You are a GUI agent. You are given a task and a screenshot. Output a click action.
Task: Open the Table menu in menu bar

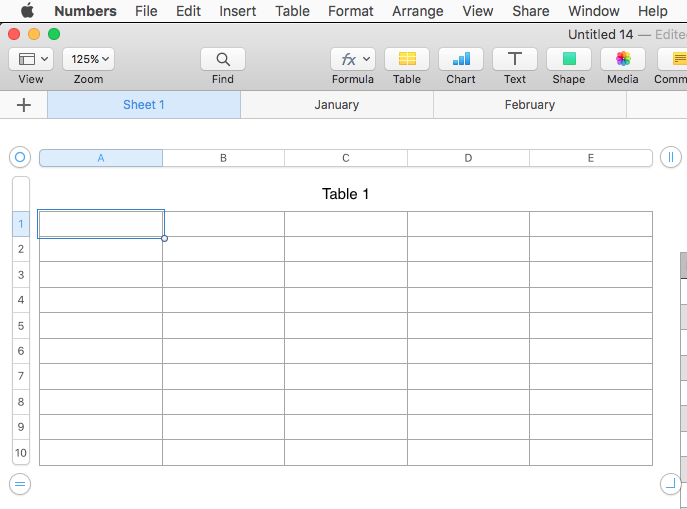292,11
